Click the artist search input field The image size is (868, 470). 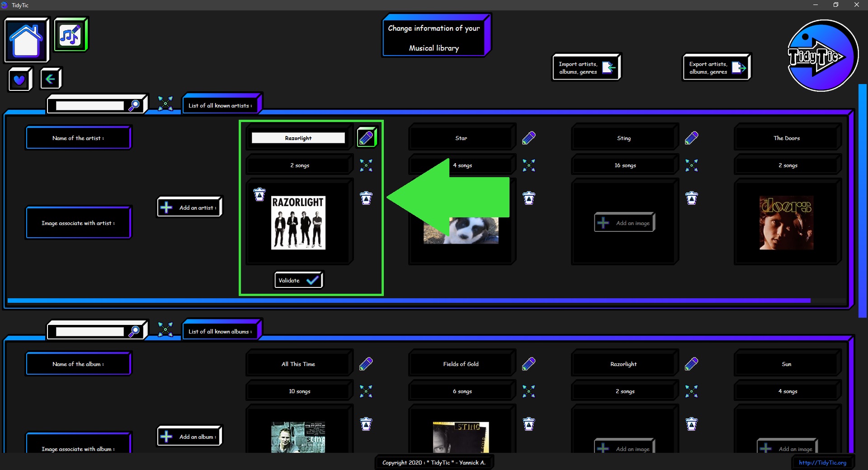click(90, 106)
